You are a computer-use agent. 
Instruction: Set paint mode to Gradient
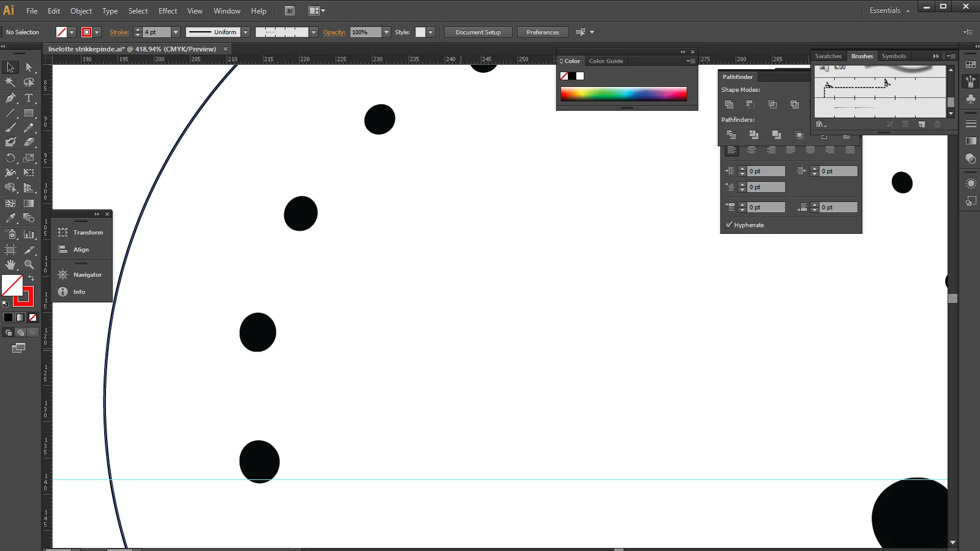coord(20,317)
